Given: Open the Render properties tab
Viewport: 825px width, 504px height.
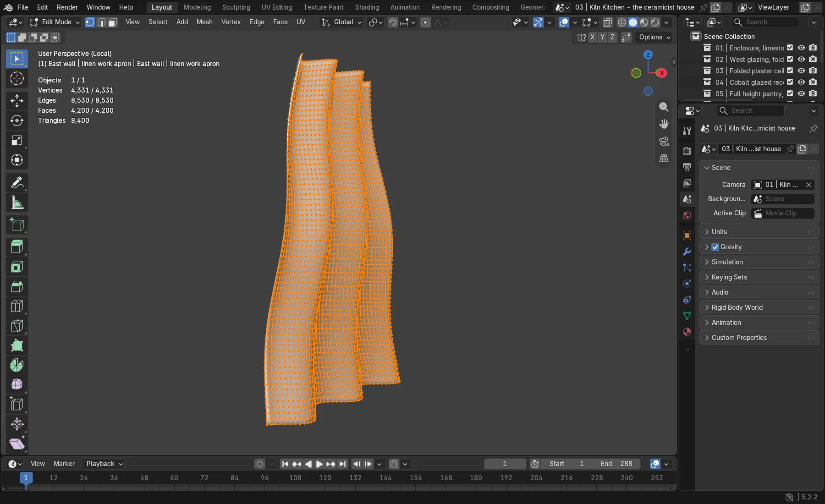Looking at the screenshot, I should click(687, 151).
